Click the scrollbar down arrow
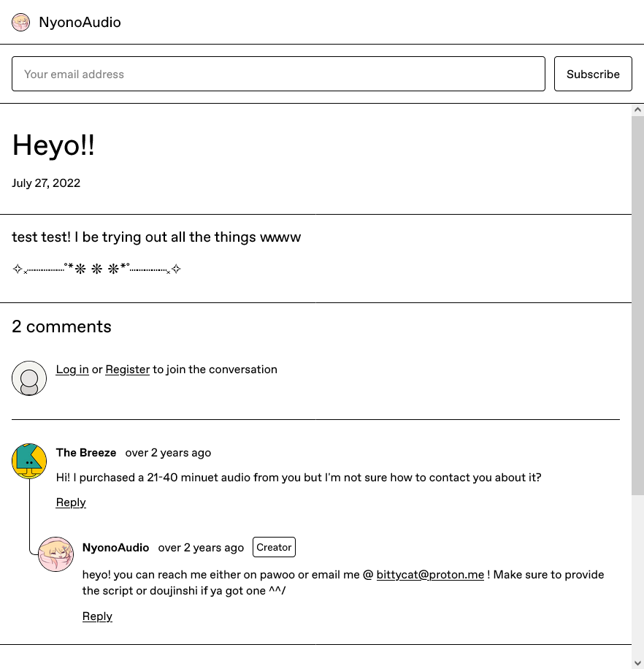Screen dimensions: 644x669 tap(637, 662)
